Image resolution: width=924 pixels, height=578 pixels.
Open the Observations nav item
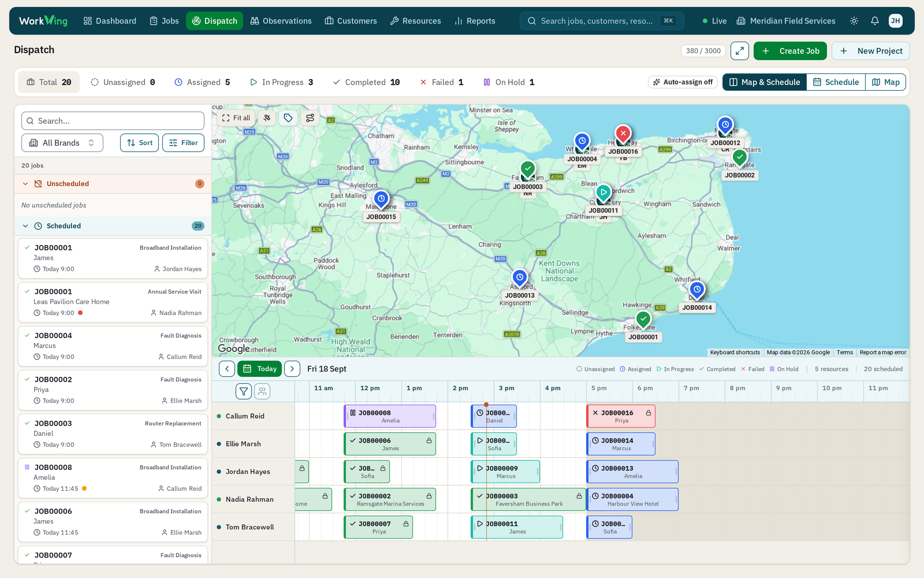[281, 21]
